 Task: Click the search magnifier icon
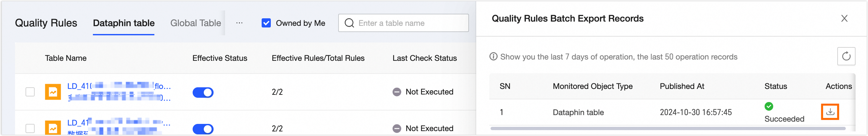pyautogui.click(x=349, y=23)
